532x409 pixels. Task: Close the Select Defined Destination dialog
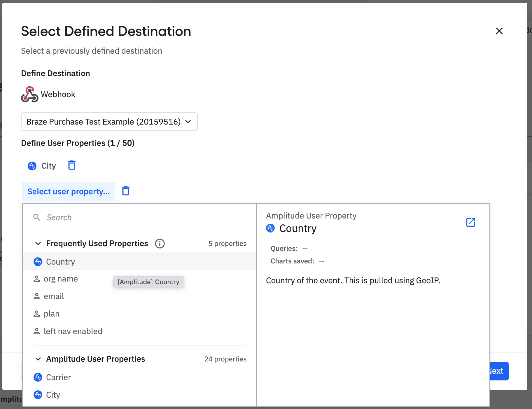[499, 31]
